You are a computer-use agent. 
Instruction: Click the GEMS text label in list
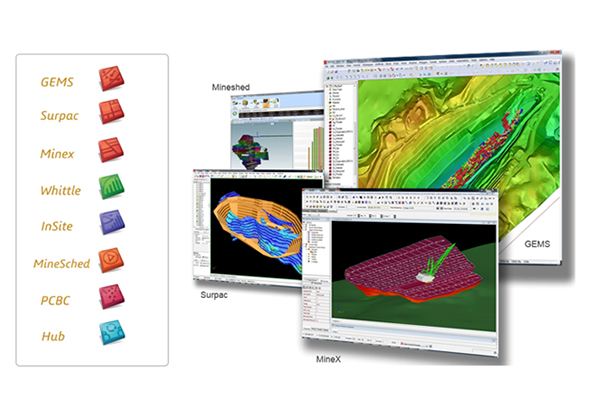click(57, 82)
